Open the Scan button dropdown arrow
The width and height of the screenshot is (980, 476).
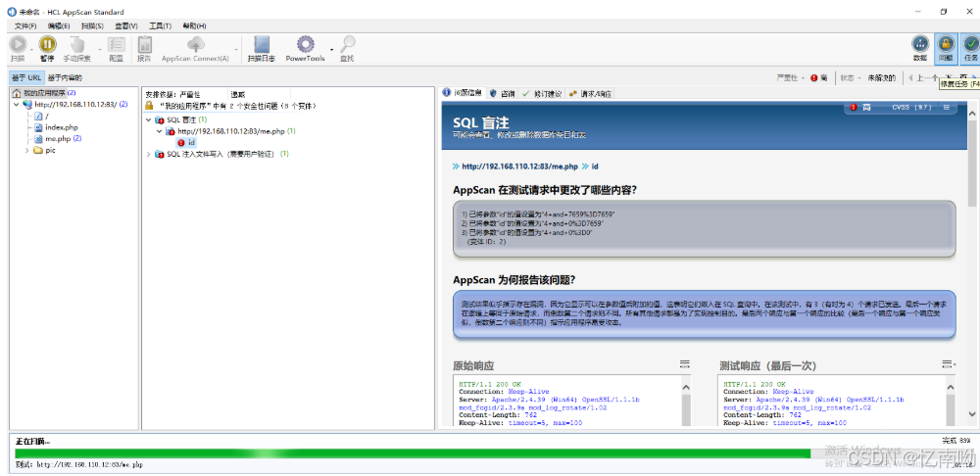click(32, 49)
